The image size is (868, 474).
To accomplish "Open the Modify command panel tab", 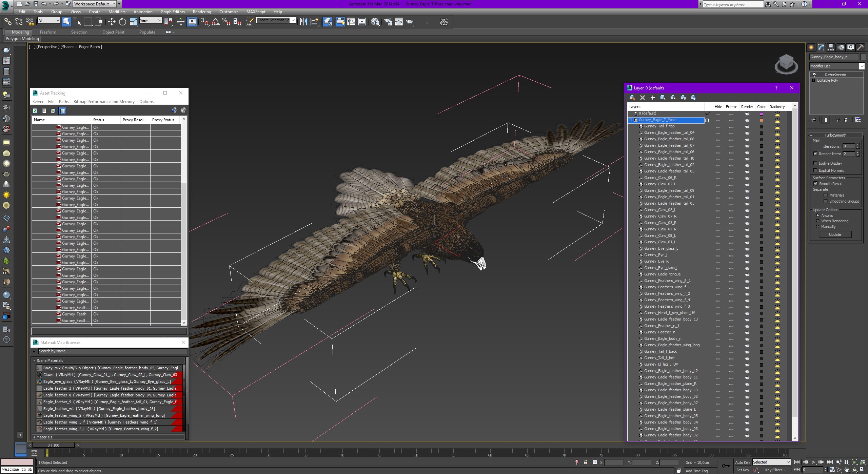I will point(821,47).
